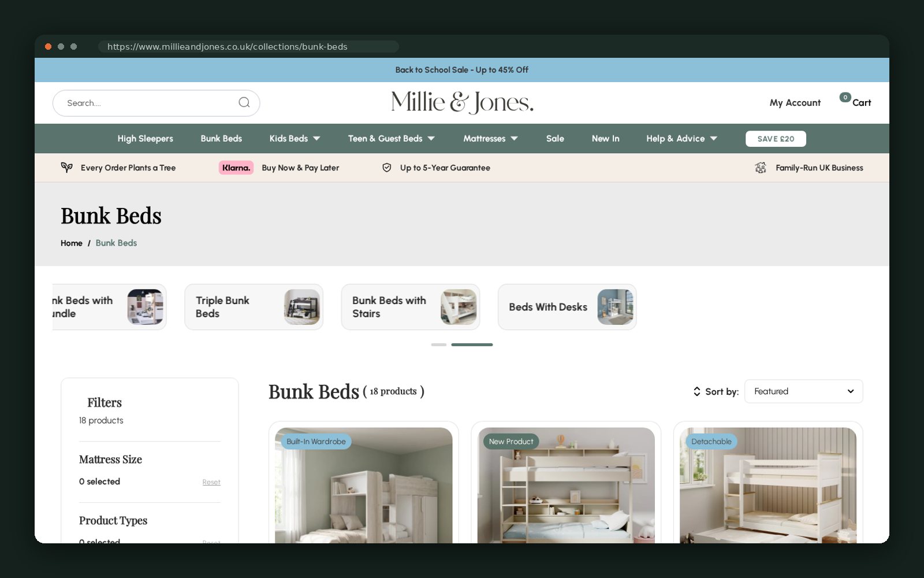The image size is (924, 578).
Task: Open the Sale menu item
Action: pyautogui.click(x=555, y=139)
